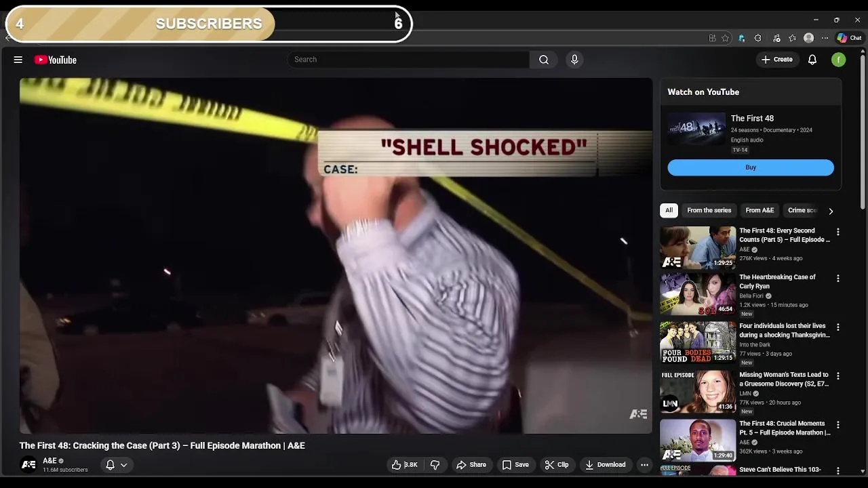Image resolution: width=868 pixels, height=488 pixels.
Task: Open the notifications bell
Action: [812, 60]
